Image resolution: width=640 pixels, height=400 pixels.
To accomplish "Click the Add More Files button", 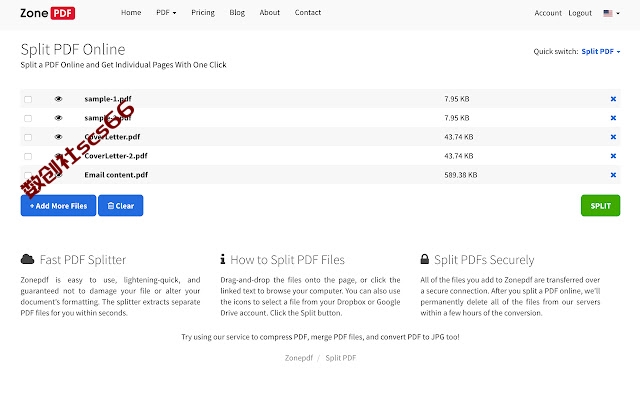I will [x=58, y=206].
